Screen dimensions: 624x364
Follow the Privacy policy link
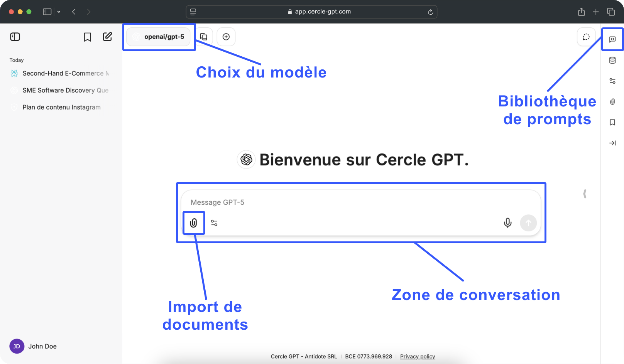click(x=418, y=356)
